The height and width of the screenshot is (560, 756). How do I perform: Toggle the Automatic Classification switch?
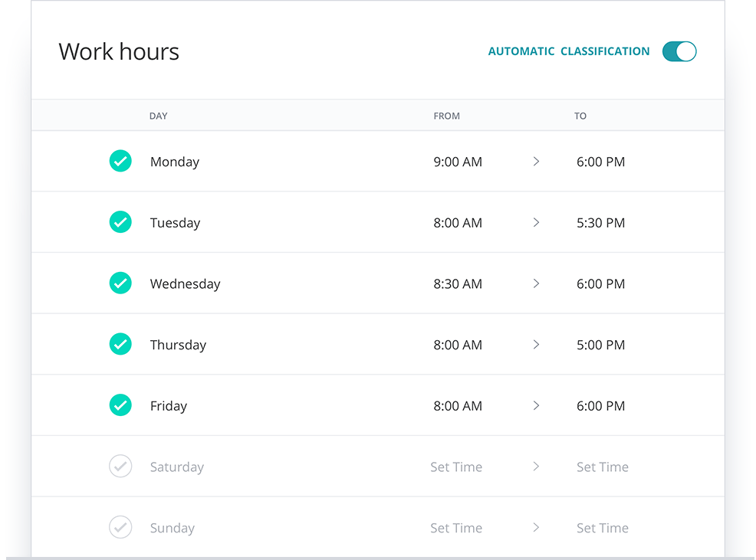[679, 51]
